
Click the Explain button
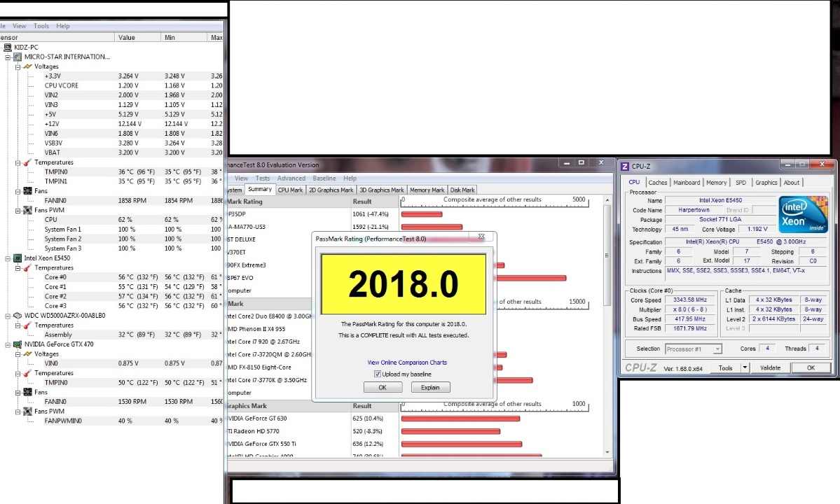tap(430, 387)
